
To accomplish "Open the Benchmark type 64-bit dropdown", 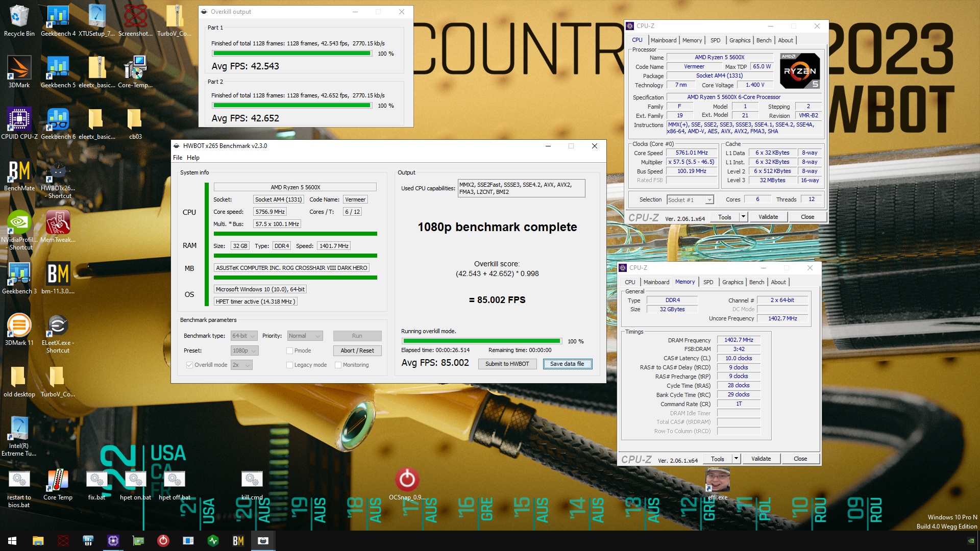I will pos(243,336).
